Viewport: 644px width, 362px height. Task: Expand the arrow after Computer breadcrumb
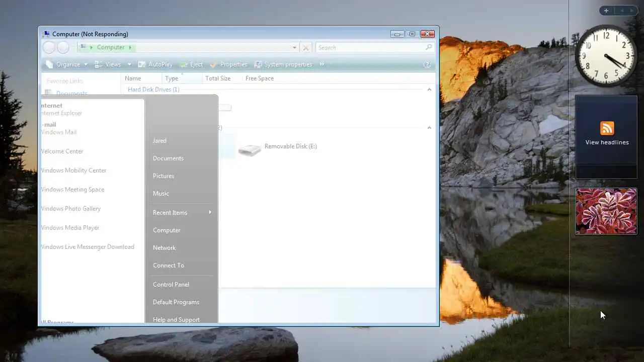(130, 48)
